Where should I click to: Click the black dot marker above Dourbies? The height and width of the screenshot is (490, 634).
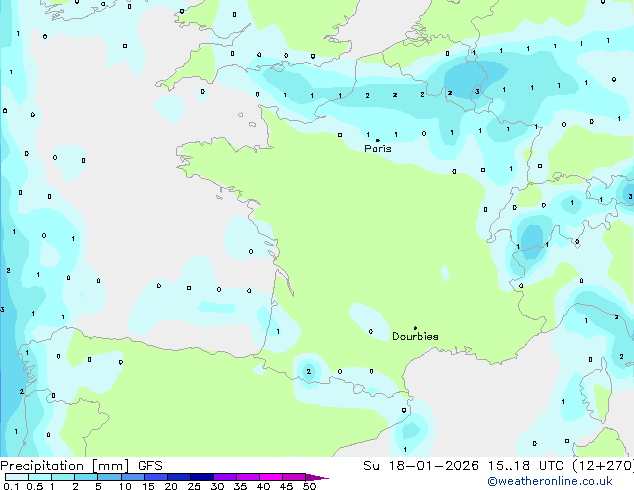[x=415, y=328]
